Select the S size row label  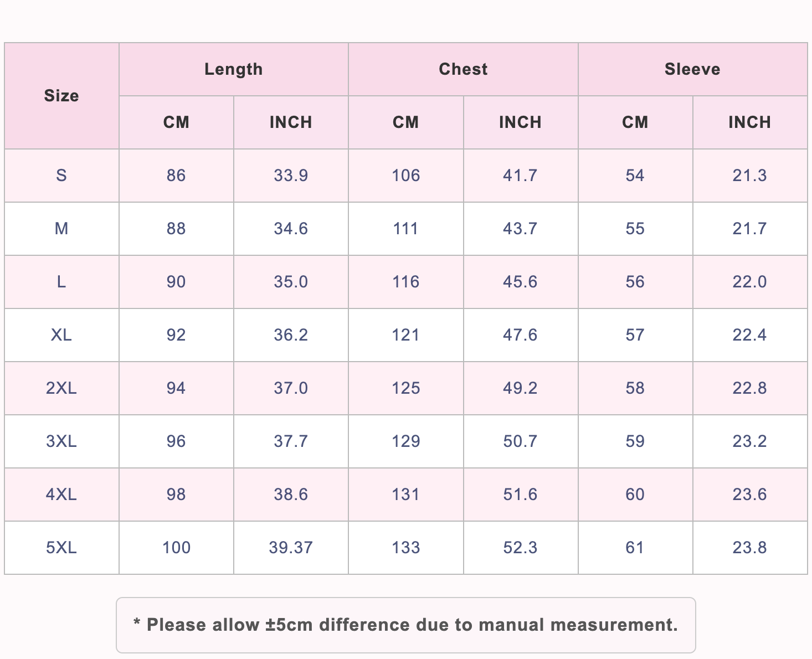(61, 176)
